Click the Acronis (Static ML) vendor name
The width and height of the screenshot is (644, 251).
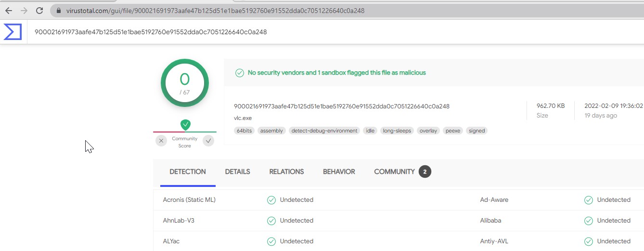[189, 200]
